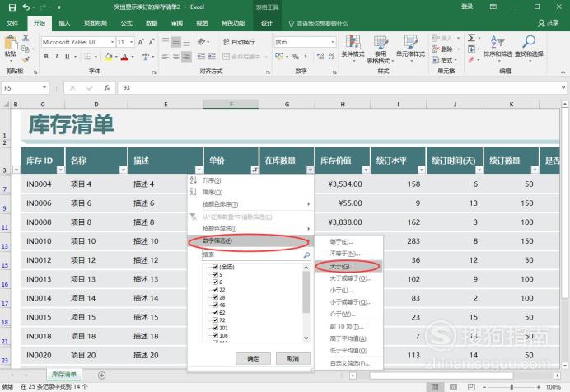Screen dimensions: 570x392
Task: Switch to the Insert (插入) tab
Action: click(x=64, y=23)
